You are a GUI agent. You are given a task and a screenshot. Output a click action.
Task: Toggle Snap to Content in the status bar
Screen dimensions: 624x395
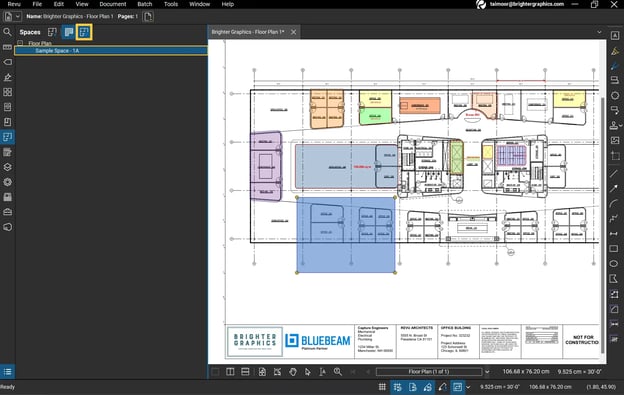point(412,387)
